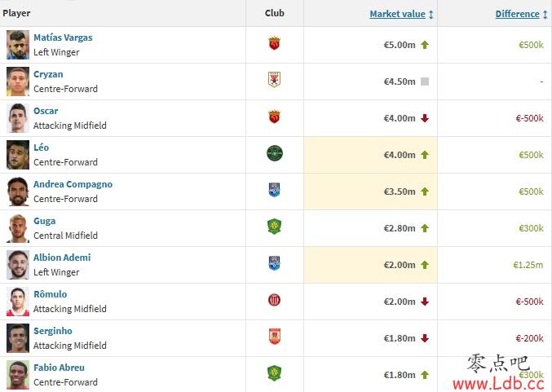This screenshot has height=392, width=552.
Task: Click Cryzan's club crest icon
Action: click(274, 80)
